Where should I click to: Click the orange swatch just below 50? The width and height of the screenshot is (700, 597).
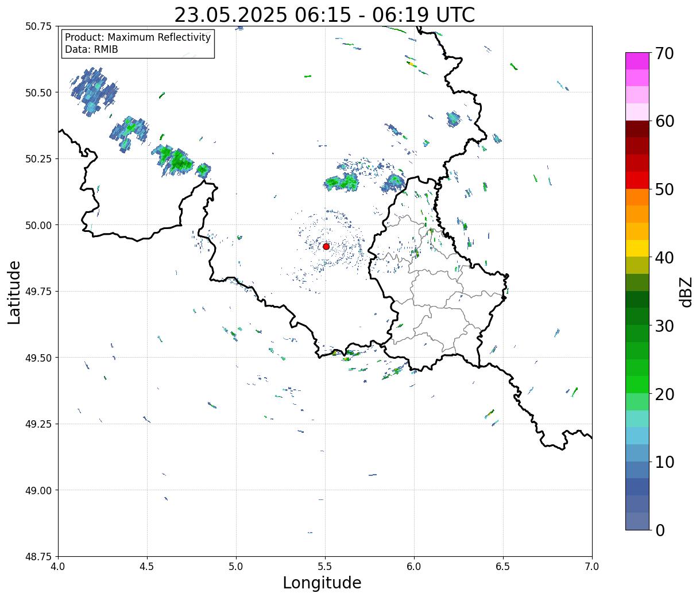637,197
